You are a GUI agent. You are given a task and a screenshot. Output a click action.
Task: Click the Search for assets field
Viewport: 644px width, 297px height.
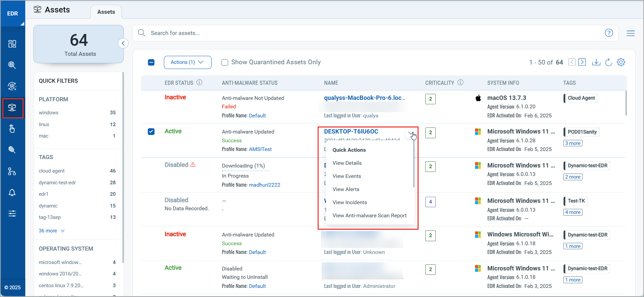click(x=370, y=33)
